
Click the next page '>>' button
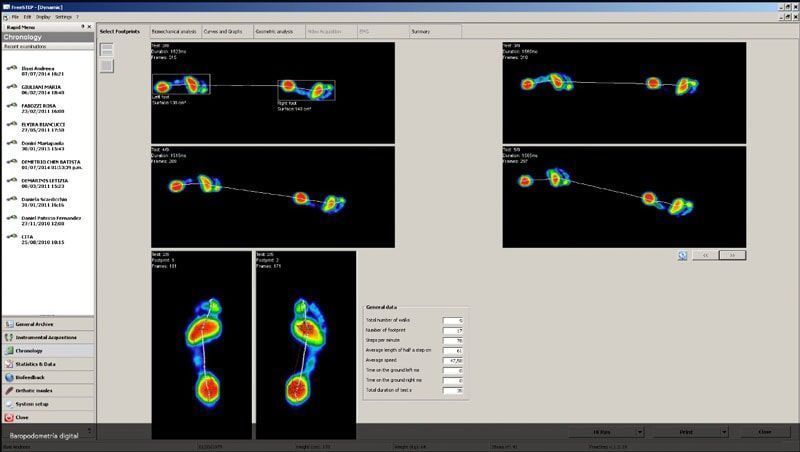732,255
